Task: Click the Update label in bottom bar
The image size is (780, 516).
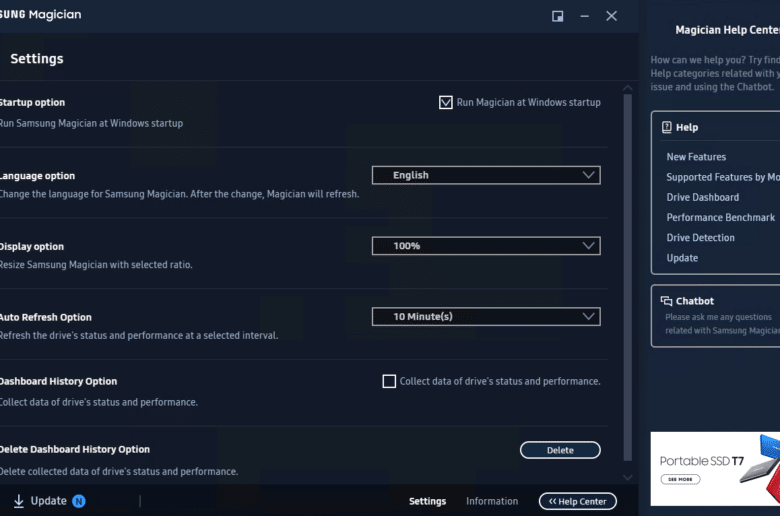Action: tap(48, 501)
